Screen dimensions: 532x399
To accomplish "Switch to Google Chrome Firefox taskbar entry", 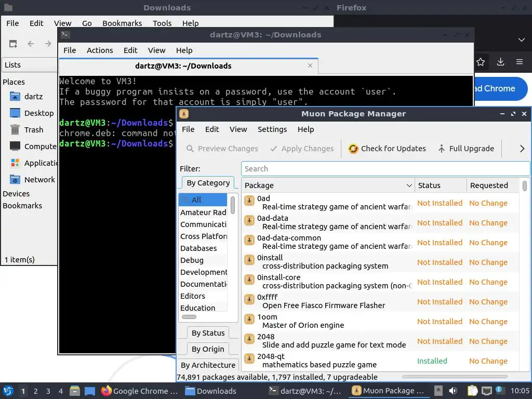I will pyautogui.click(x=139, y=391).
